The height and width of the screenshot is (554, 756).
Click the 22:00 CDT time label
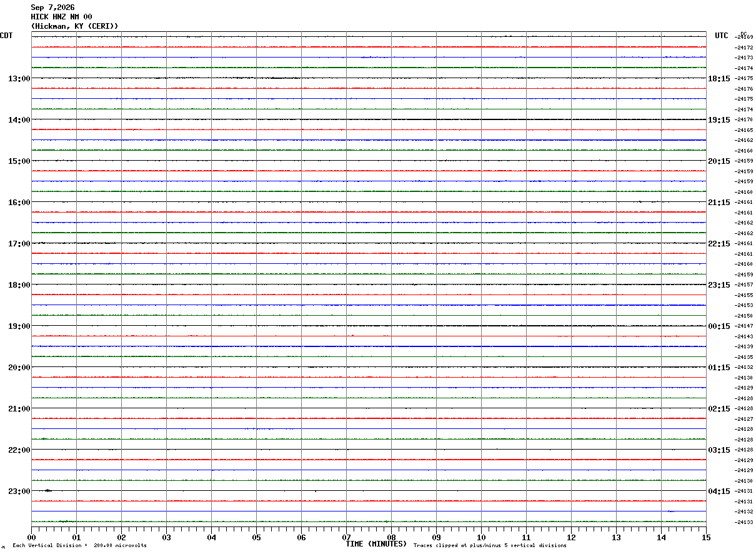[x=19, y=450]
